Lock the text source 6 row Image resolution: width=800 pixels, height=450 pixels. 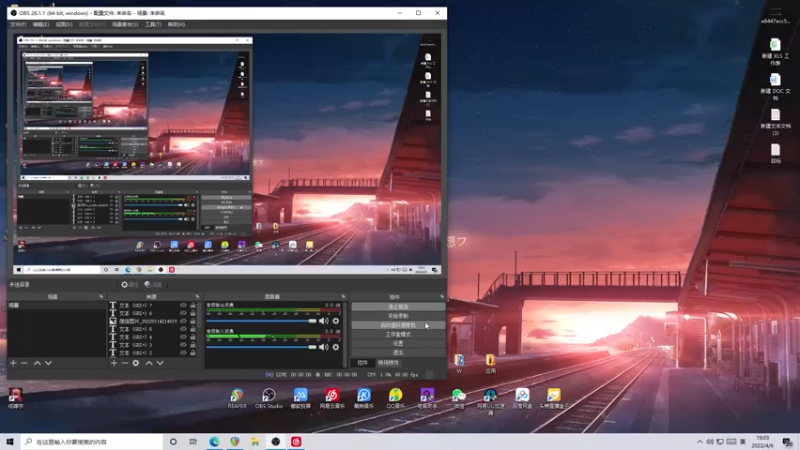(193, 313)
